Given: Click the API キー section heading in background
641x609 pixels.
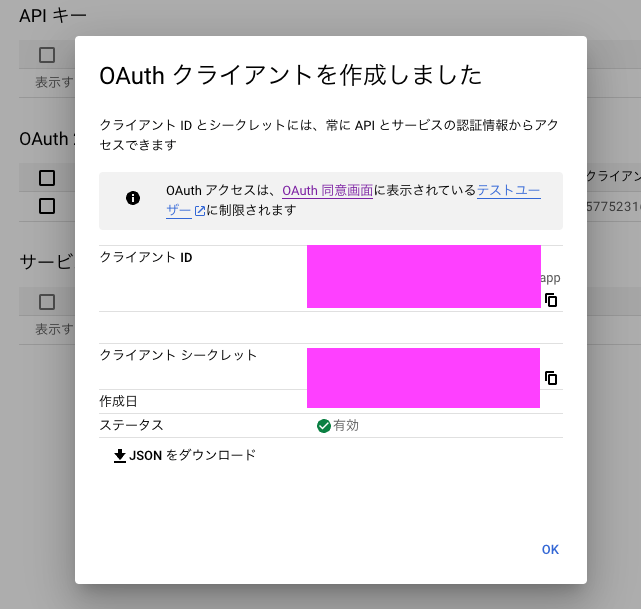Looking at the screenshot, I should click(x=53, y=16).
